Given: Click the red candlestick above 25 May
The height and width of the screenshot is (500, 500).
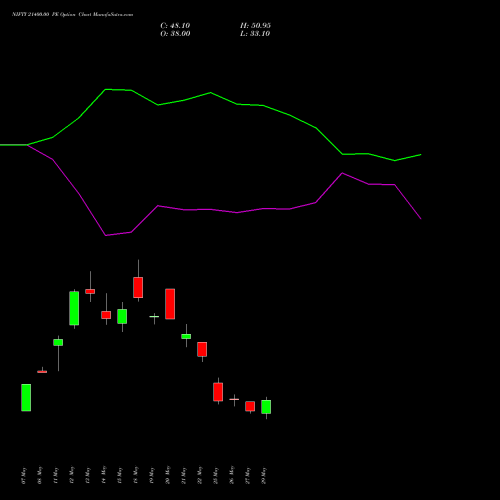Looking at the screenshot, I should tap(218, 392).
